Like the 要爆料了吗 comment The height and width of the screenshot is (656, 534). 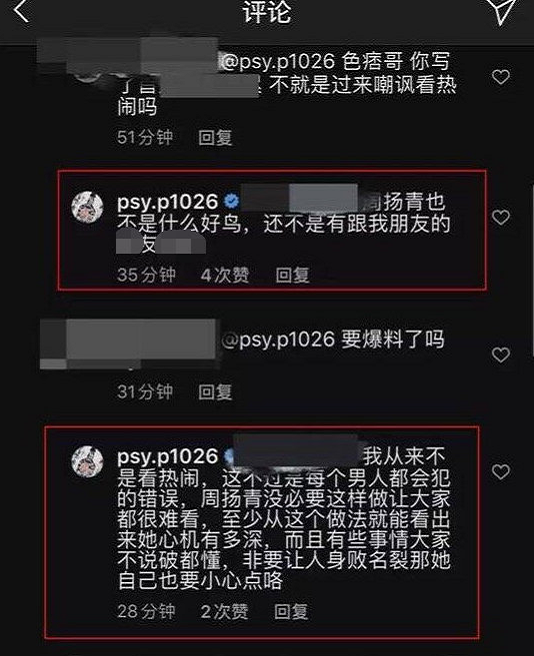(x=501, y=355)
